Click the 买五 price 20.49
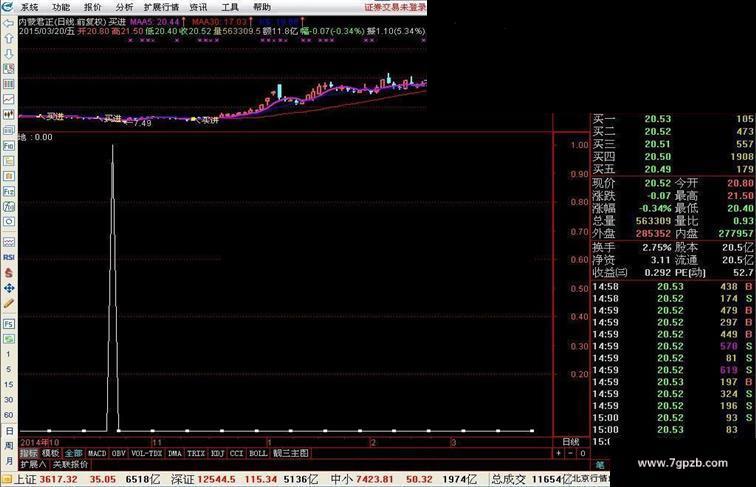756x487 pixels. [658, 169]
